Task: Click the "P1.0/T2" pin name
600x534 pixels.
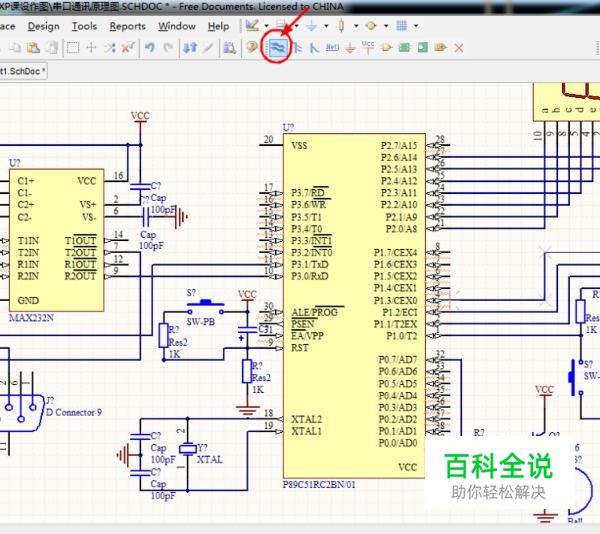Action: [x=402, y=336]
